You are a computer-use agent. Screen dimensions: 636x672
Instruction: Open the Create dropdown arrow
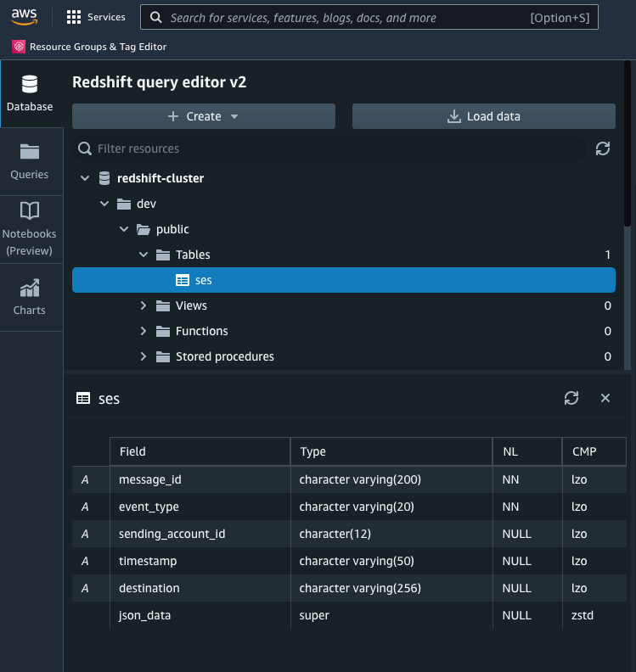(x=234, y=116)
